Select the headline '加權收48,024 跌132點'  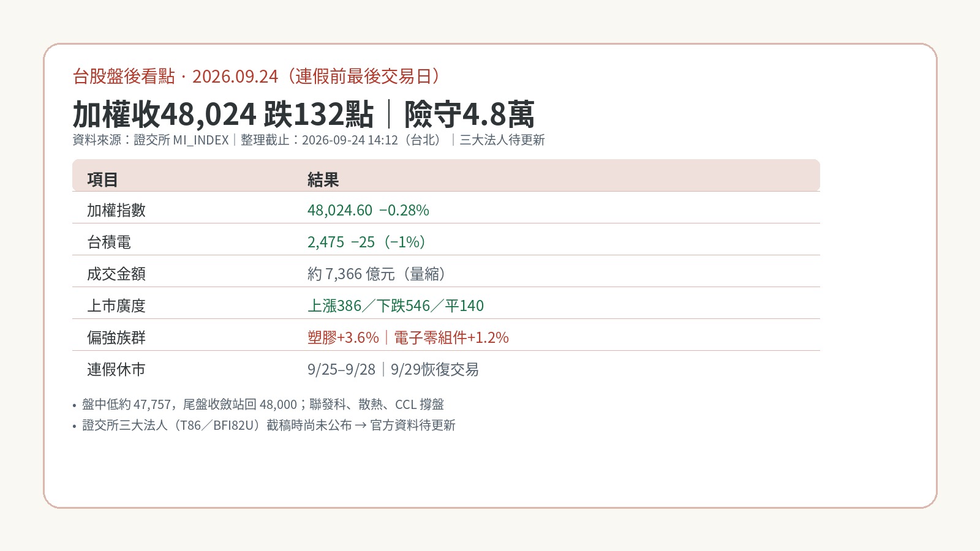tap(223, 114)
